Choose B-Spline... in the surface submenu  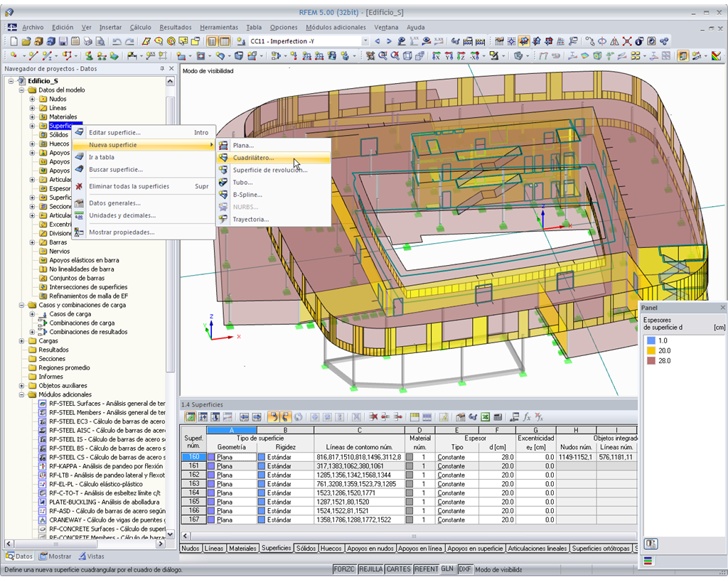point(274,195)
